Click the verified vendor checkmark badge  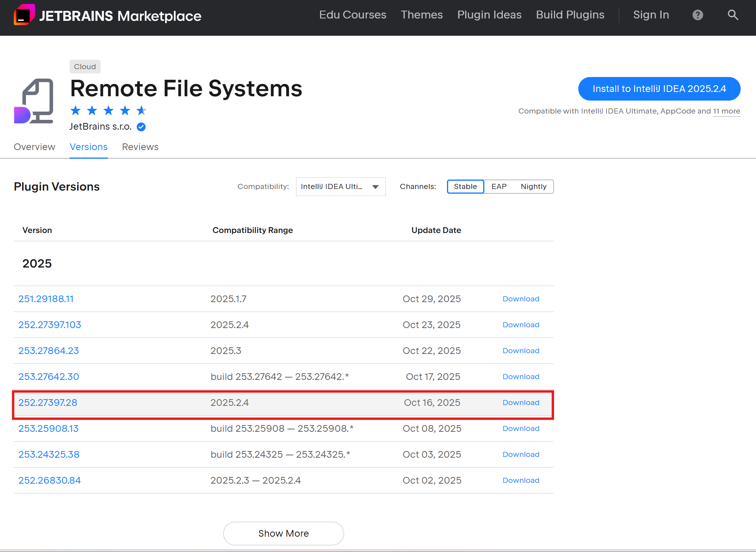coord(141,127)
